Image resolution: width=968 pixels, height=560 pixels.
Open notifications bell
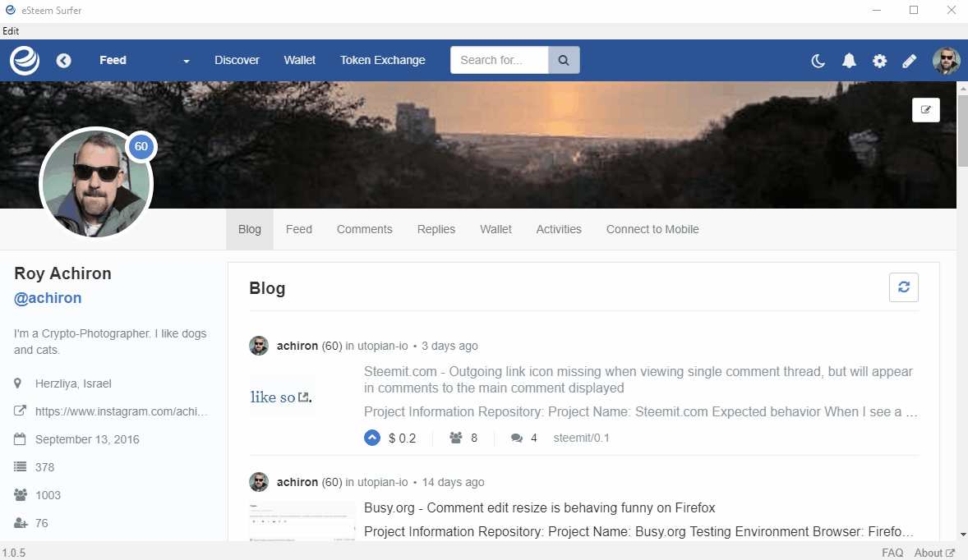click(x=850, y=61)
